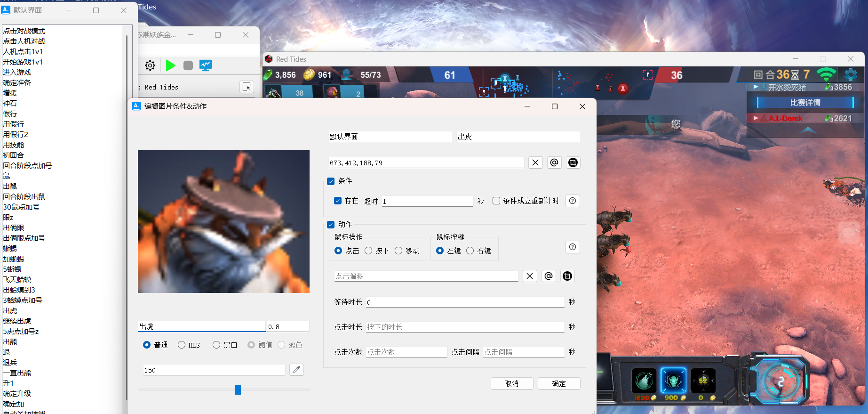This screenshot has width=868, height=414.
Task: Open the monitor chart icon in the toolbar
Action: click(206, 65)
